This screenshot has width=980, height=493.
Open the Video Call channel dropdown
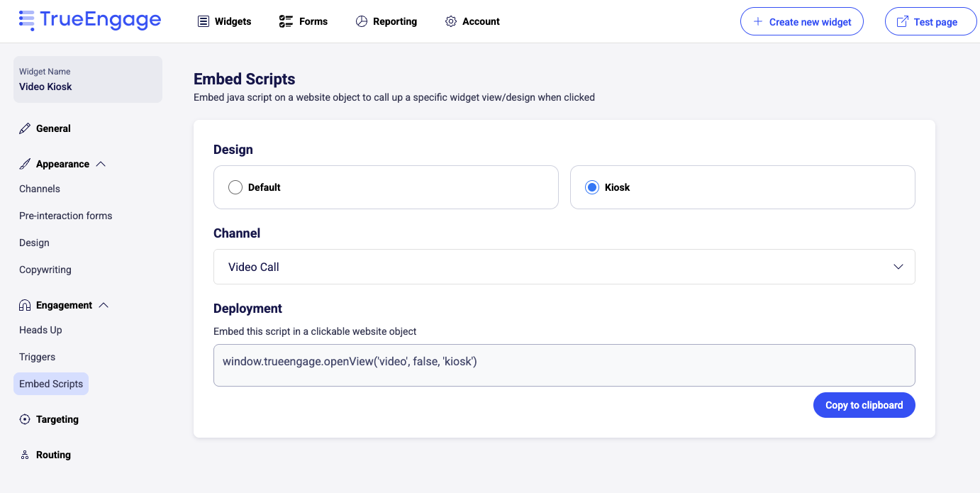(564, 267)
